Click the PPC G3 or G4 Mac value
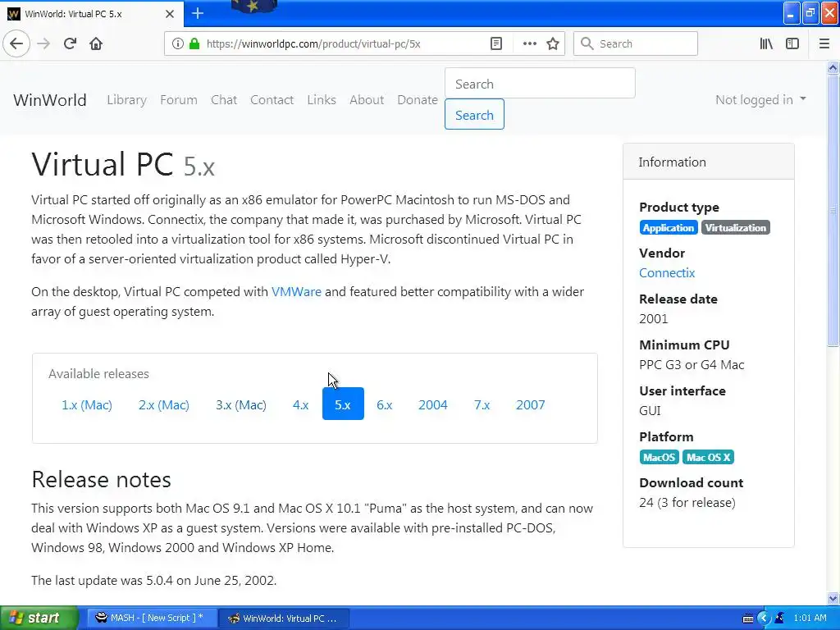This screenshot has width=840, height=630. (x=692, y=365)
